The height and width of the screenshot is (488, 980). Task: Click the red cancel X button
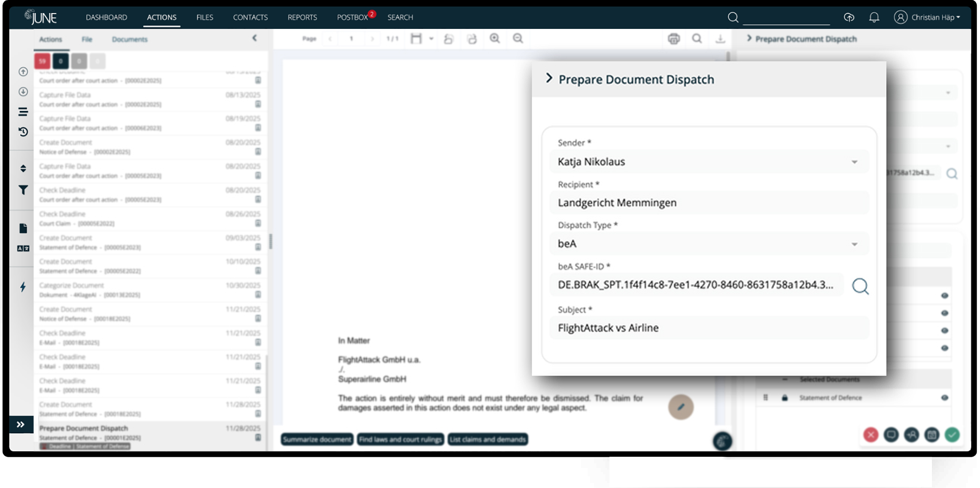[870, 435]
